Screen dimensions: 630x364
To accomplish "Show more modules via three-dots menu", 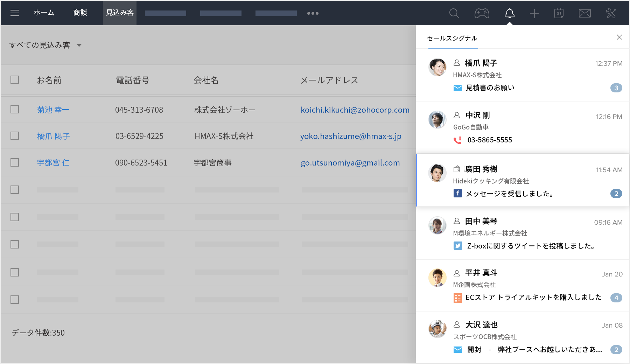I will pyautogui.click(x=313, y=13).
